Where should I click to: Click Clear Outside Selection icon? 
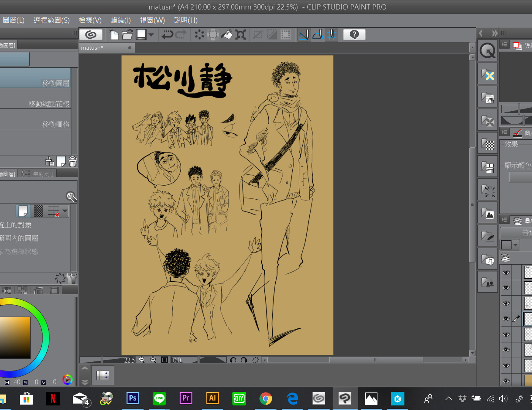[x=213, y=35]
